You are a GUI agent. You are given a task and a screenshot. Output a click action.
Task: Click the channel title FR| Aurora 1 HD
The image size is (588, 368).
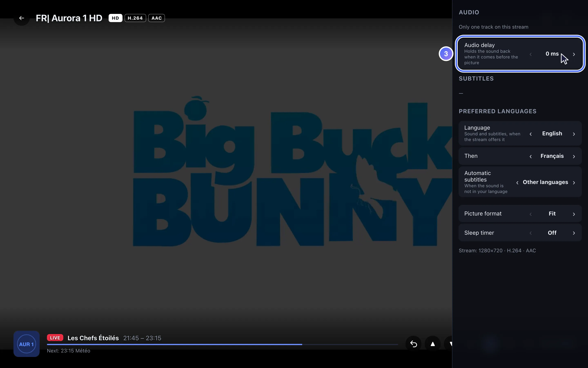[69, 18]
